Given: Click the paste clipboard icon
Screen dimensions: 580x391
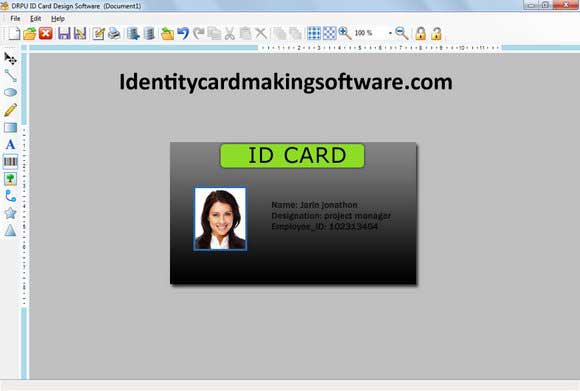Looking at the screenshot, I should [245, 33].
